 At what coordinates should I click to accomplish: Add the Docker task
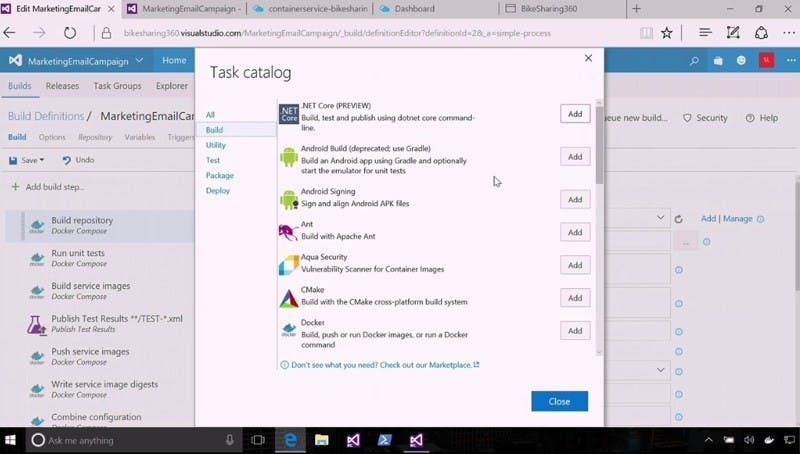coord(575,331)
